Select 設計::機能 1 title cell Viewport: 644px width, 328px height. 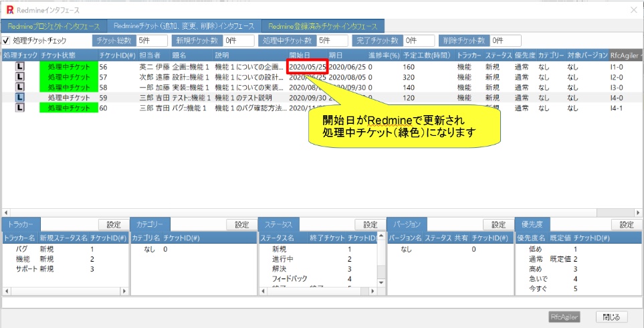coord(191,77)
